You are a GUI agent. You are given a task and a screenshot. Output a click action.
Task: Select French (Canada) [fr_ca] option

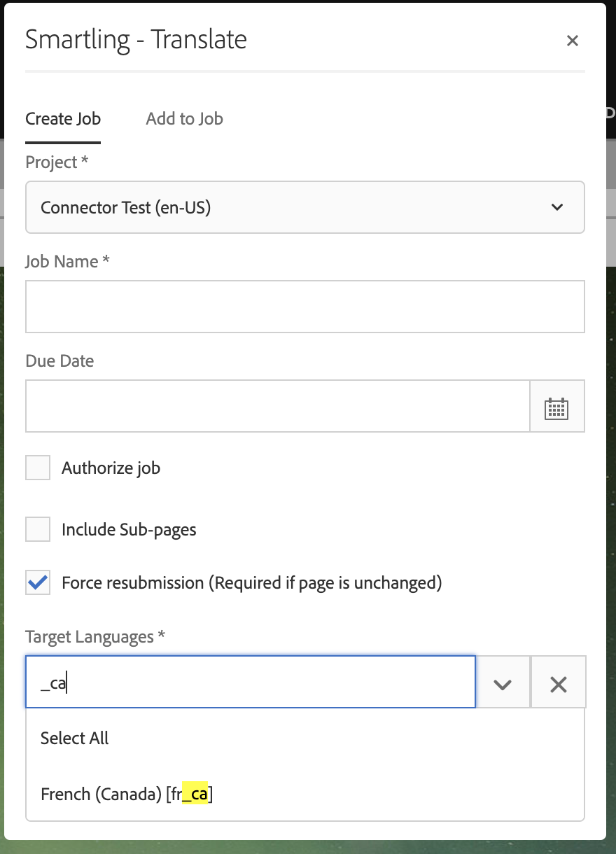tap(127, 794)
